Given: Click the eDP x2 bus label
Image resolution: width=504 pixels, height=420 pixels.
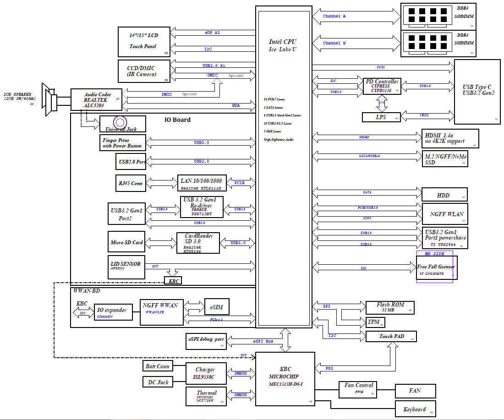Looking at the screenshot, I should [x=212, y=33].
